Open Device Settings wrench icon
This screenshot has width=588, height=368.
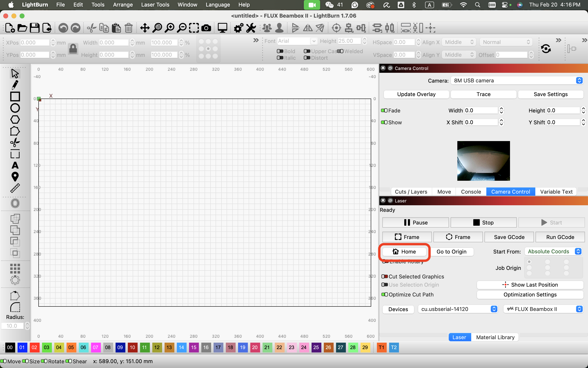[251, 28]
